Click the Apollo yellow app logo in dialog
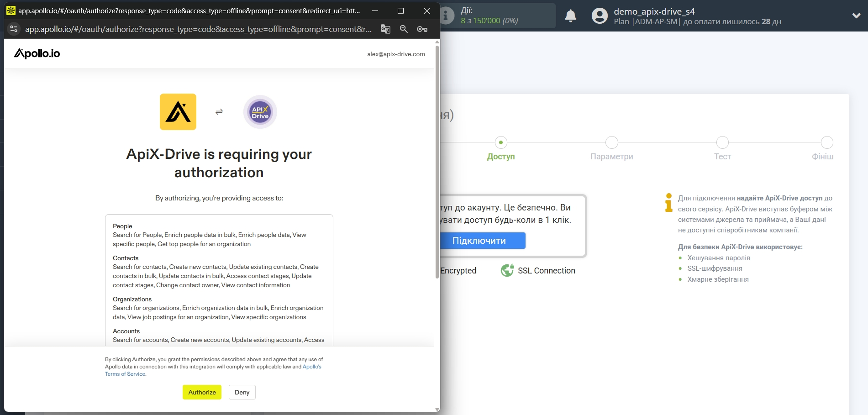868x415 pixels. click(178, 112)
